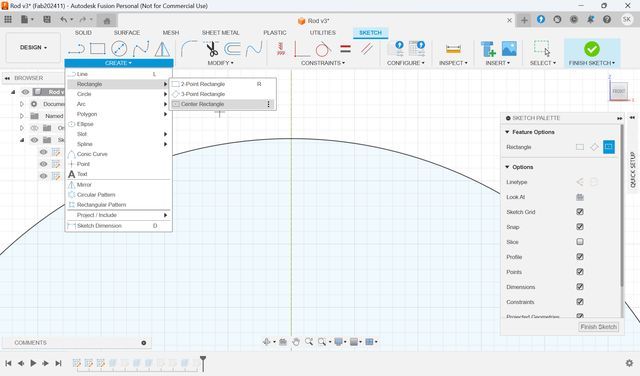Select the Fillet tool in Modify
Viewport: 640px width, 376px height.
[x=189, y=49]
